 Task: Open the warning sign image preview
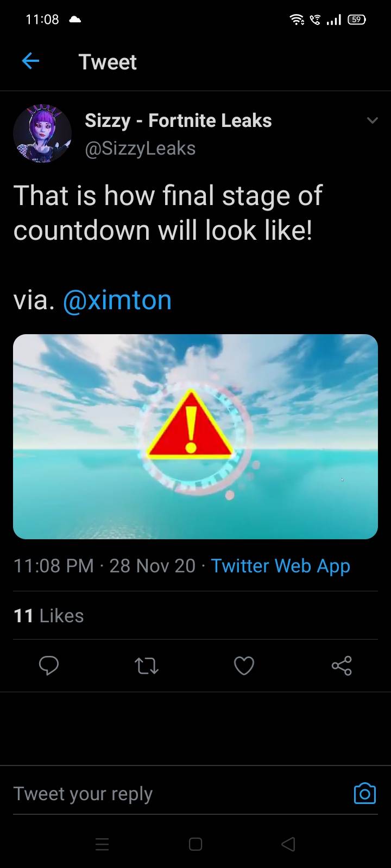(195, 436)
